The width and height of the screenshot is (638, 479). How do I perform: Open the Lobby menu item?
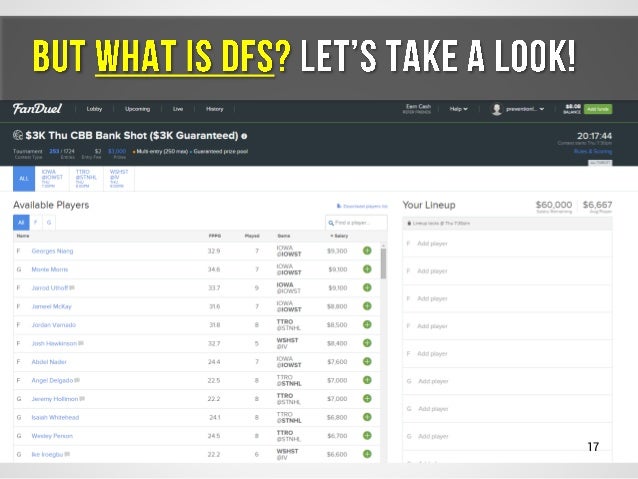[94, 109]
